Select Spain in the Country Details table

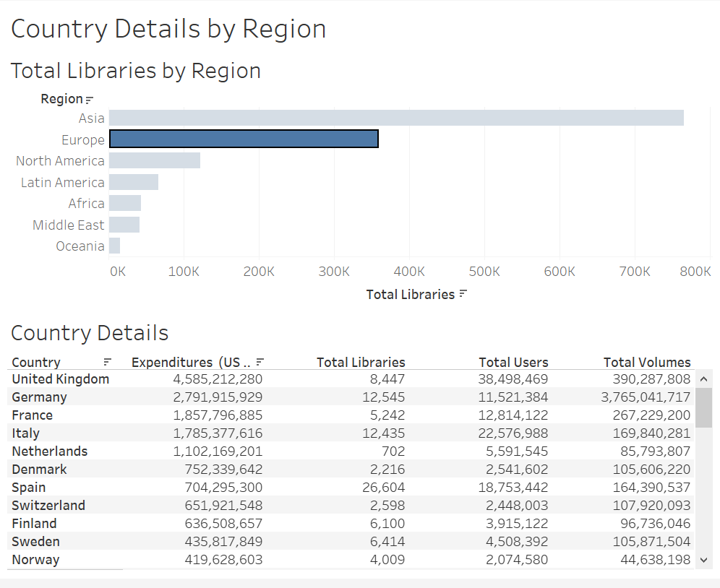[28, 487]
